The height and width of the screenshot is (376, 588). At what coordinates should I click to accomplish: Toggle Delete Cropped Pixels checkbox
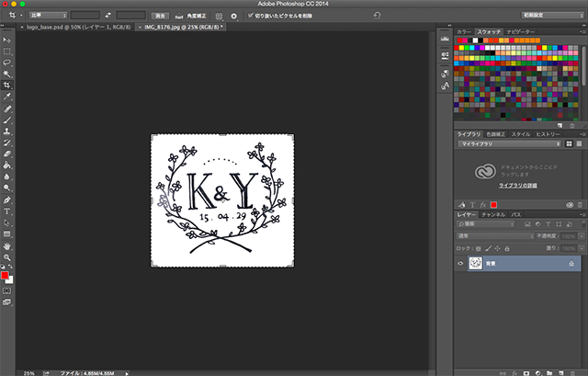click(x=251, y=16)
